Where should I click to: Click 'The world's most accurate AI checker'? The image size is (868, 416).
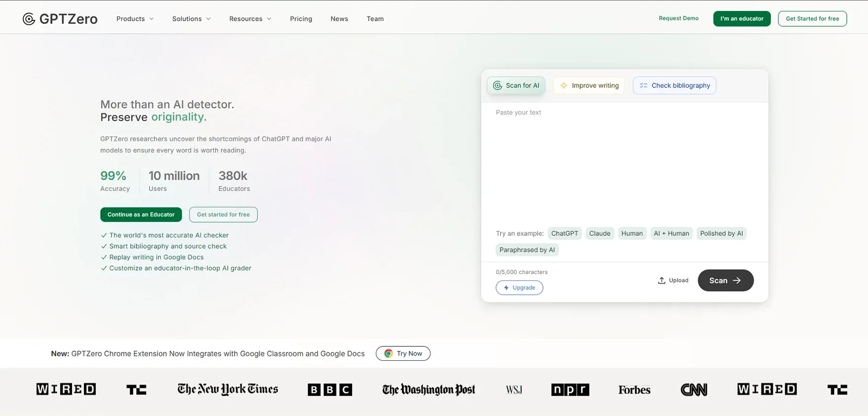point(169,235)
